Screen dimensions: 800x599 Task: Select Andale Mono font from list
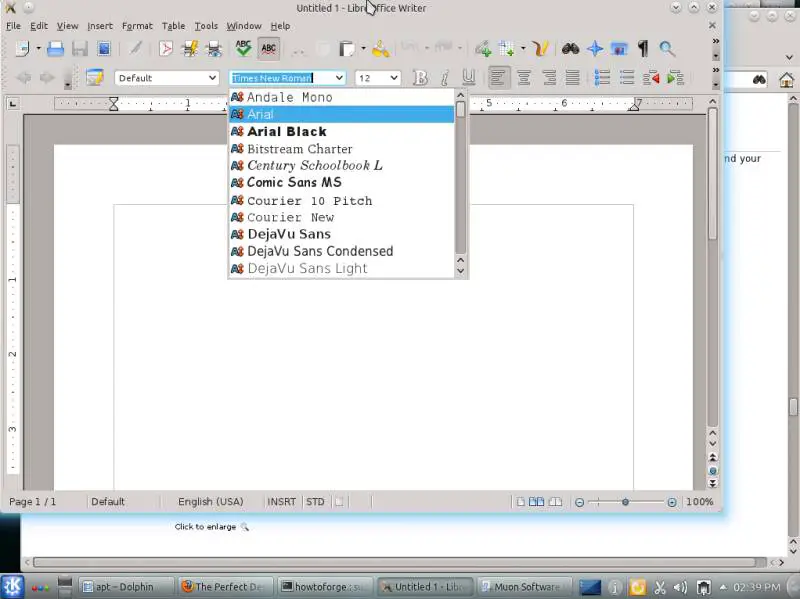341,97
